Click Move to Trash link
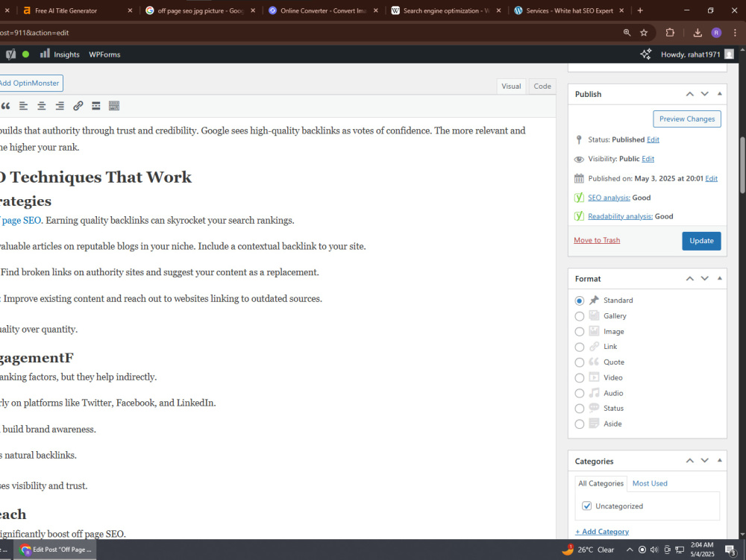 (x=597, y=241)
